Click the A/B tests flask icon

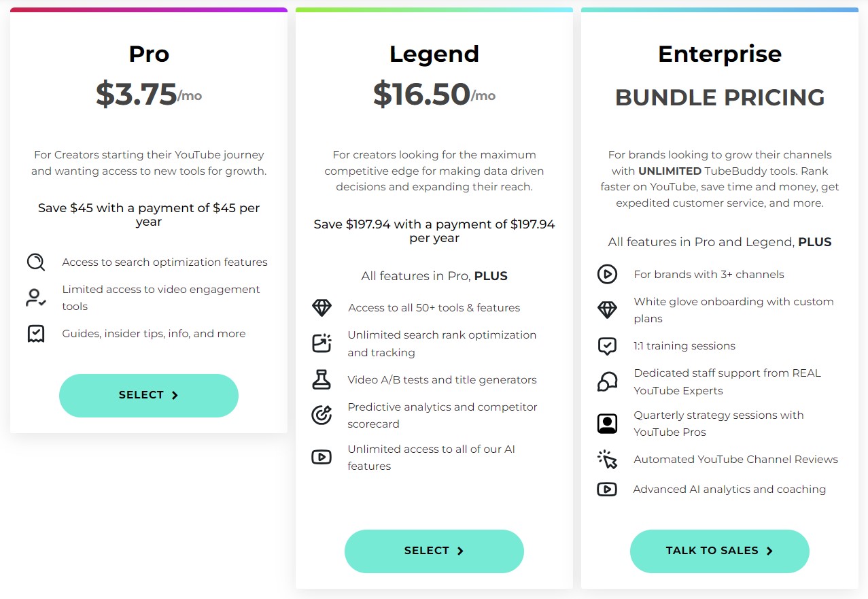point(321,379)
